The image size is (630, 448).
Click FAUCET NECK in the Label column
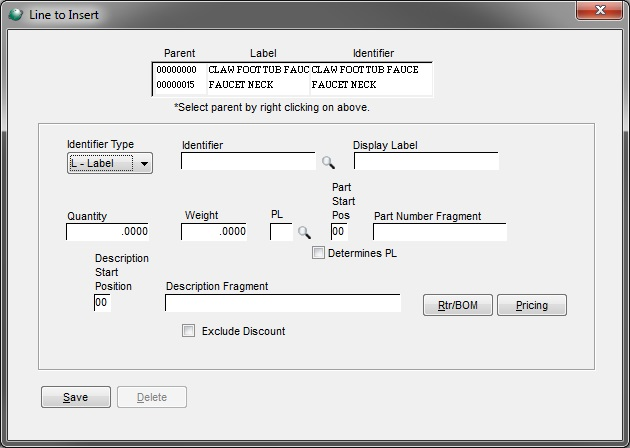241,85
